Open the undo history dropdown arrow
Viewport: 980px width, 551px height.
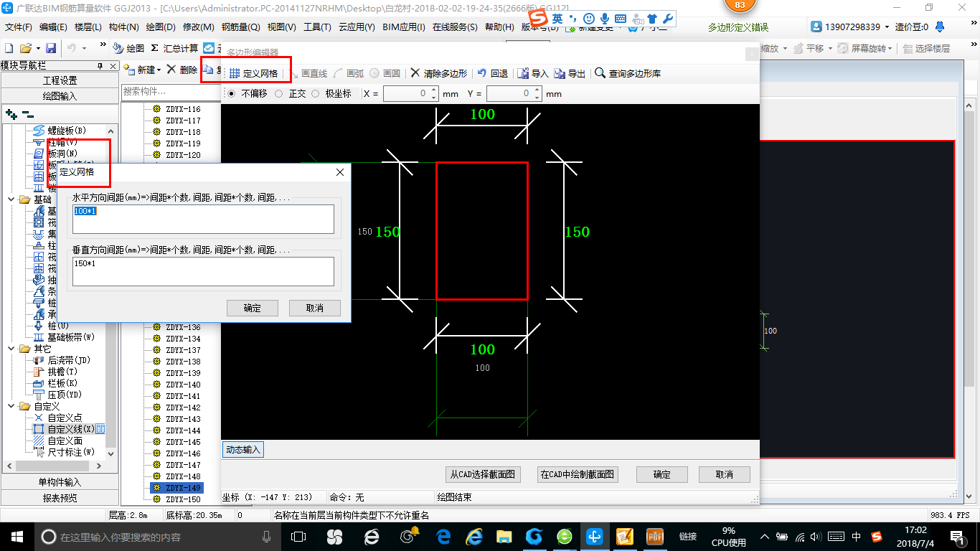point(85,48)
